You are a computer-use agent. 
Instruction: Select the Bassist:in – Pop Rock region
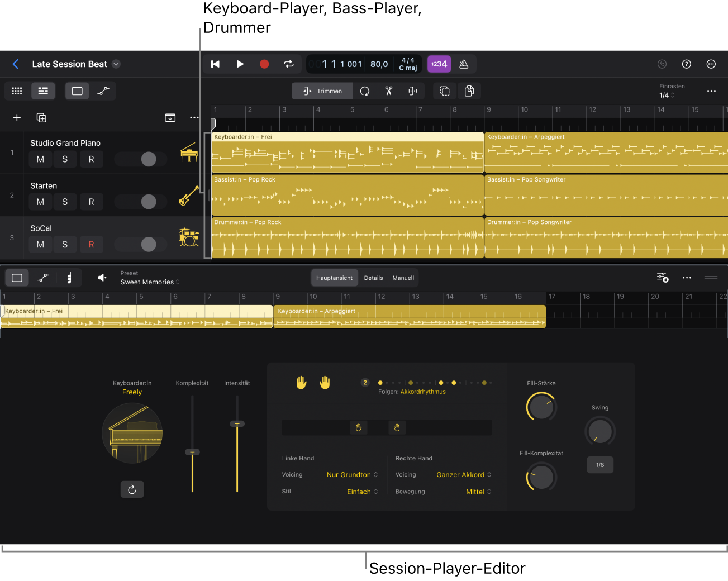(348, 196)
